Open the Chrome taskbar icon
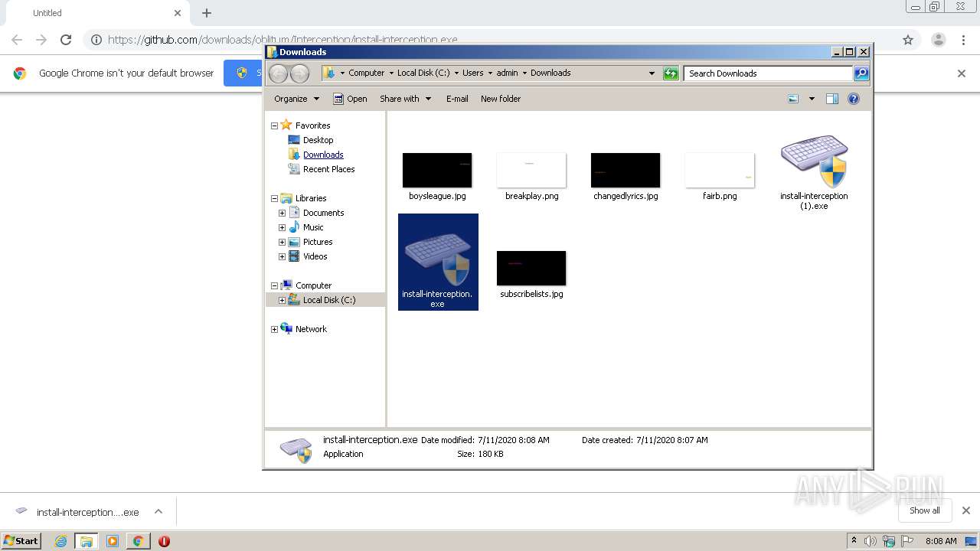 tap(138, 541)
